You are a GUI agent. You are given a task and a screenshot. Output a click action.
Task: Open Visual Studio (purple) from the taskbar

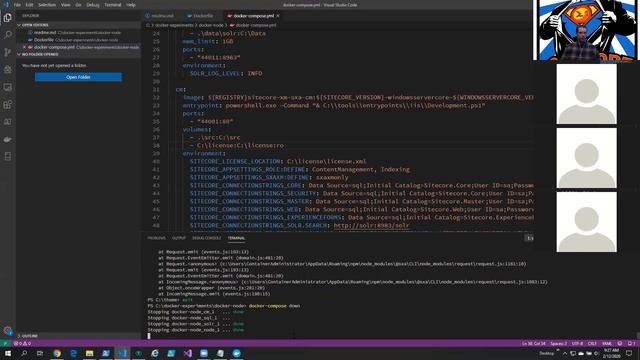187,353
